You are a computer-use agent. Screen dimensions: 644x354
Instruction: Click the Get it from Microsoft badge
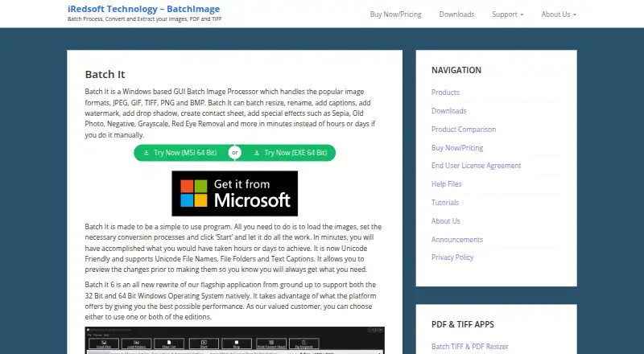(x=234, y=193)
